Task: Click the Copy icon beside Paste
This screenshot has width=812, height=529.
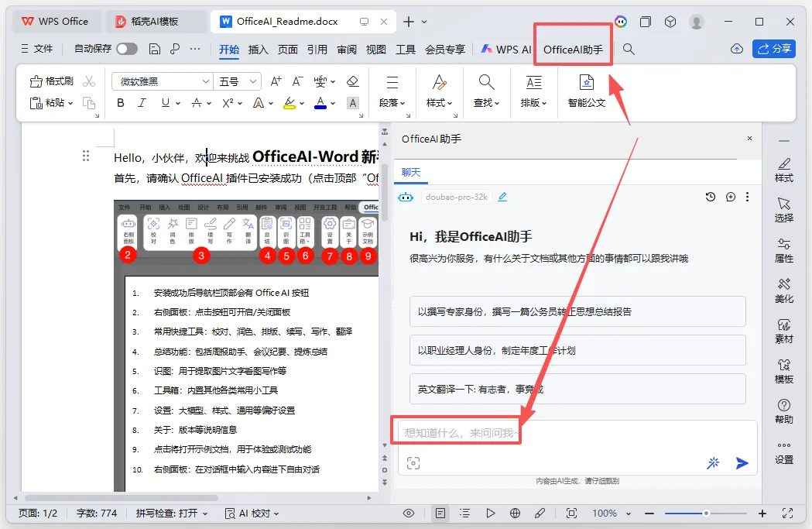Action: point(89,102)
